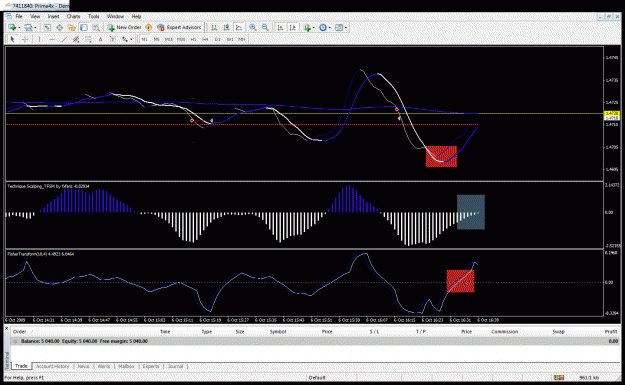Open the Navigator folder-star icon
625x385 pixels.
71,28
